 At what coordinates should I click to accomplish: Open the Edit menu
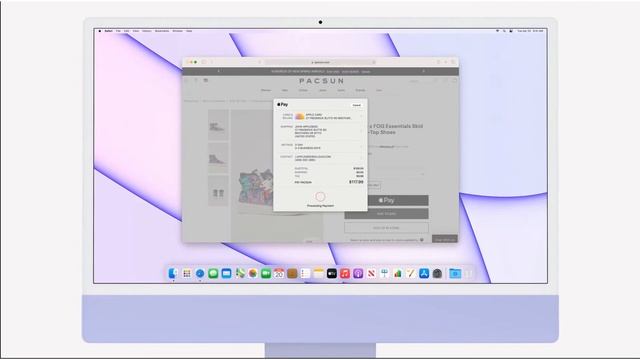127,31
